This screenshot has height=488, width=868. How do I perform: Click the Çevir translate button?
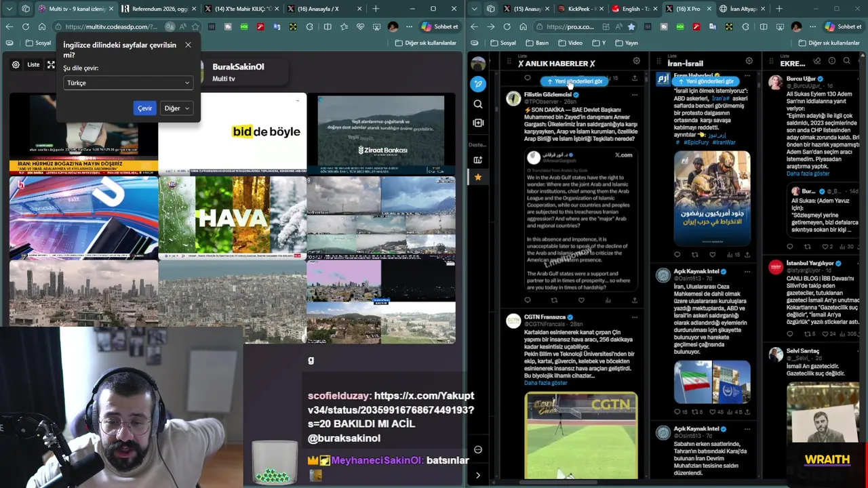144,108
